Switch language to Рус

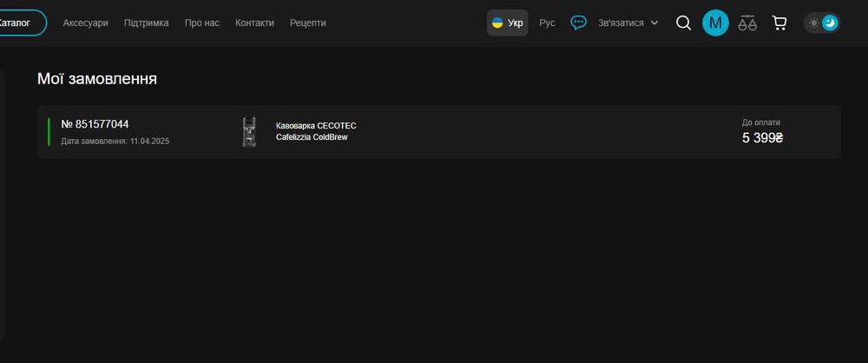pyautogui.click(x=547, y=23)
